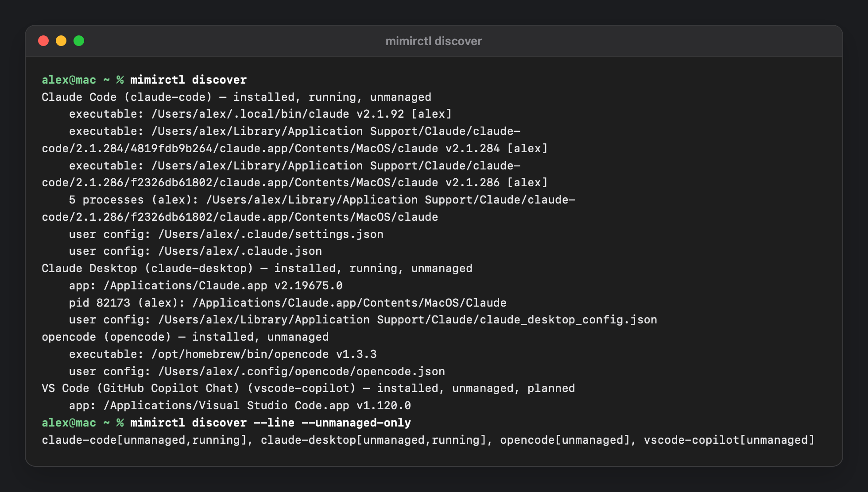Click 'claude-desktop[unmanaged,running]' in the output
This screenshot has height=492, width=868.
pyautogui.click(x=373, y=440)
